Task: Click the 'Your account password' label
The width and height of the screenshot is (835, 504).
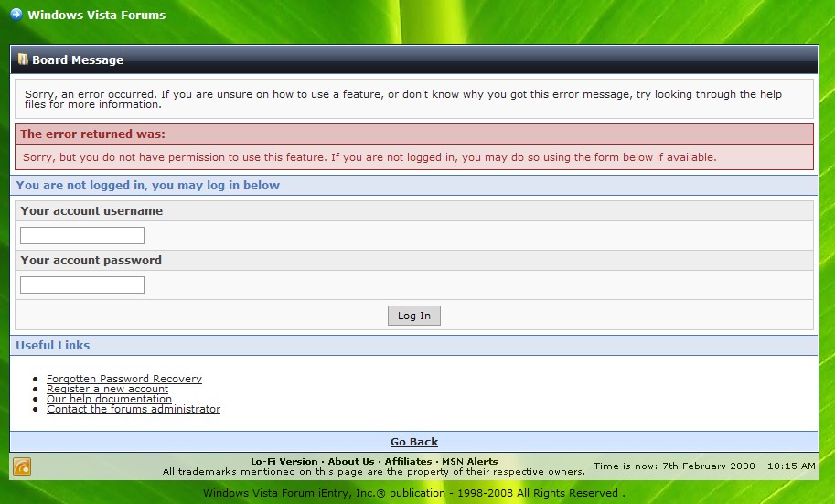Action: (x=91, y=261)
